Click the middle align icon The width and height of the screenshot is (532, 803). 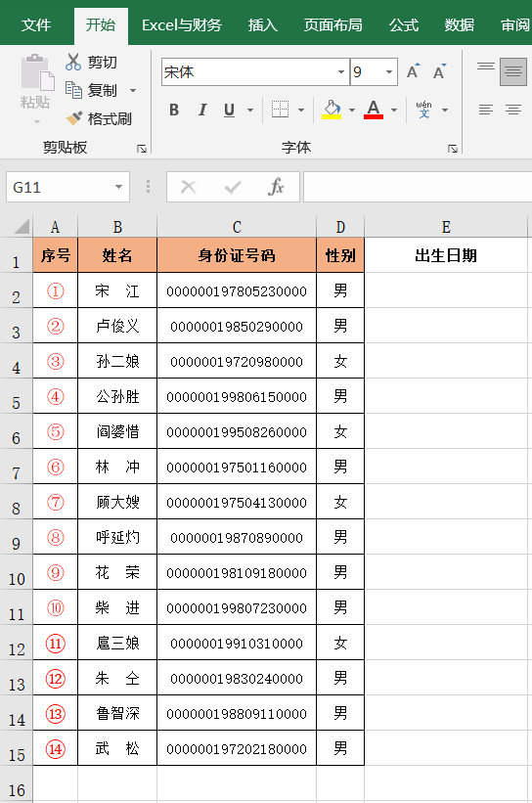pyautogui.click(x=513, y=71)
